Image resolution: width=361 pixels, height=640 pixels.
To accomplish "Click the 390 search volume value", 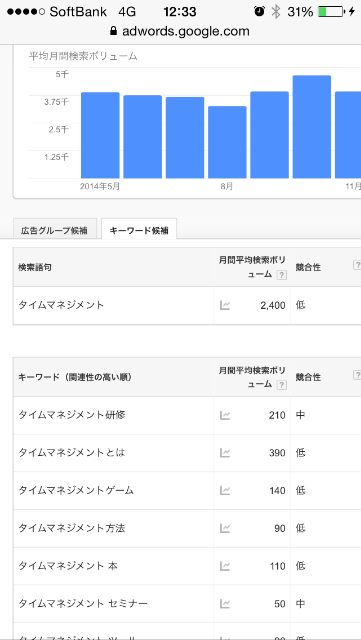I will click(277, 453).
